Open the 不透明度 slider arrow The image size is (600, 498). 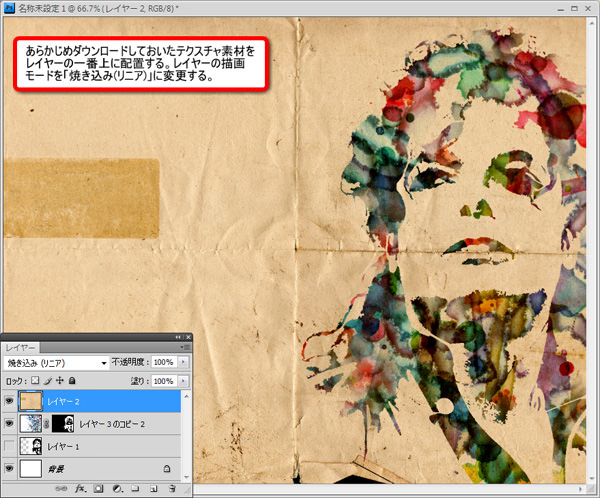pos(183,362)
